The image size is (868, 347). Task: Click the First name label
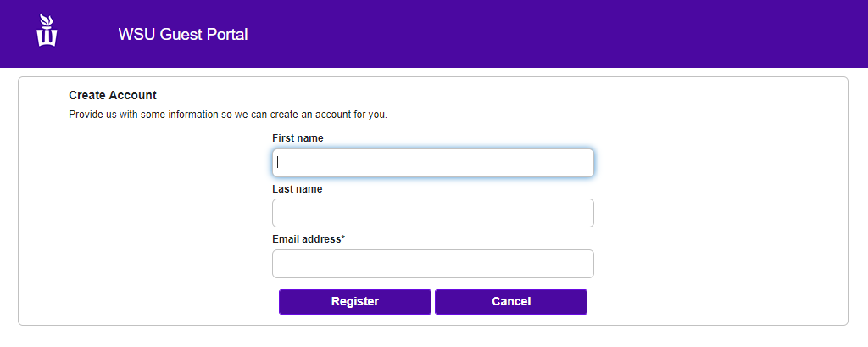click(x=298, y=138)
